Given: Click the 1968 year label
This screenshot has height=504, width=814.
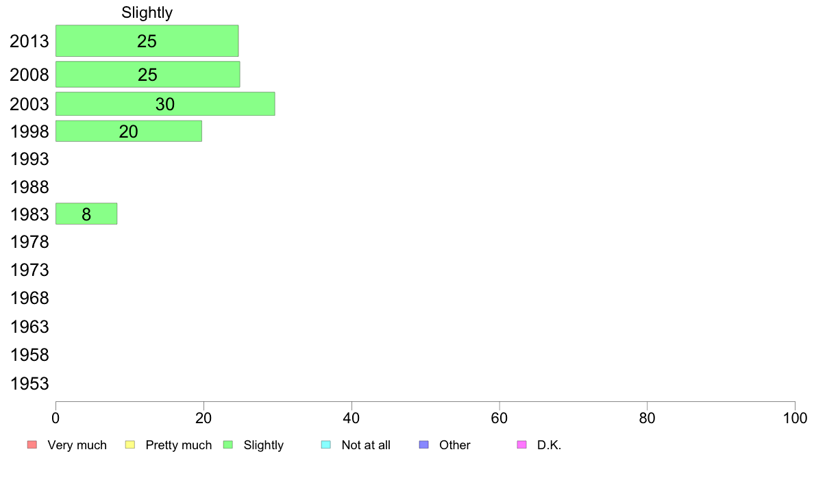Looking at the screenshot, I should coord(29,298).
